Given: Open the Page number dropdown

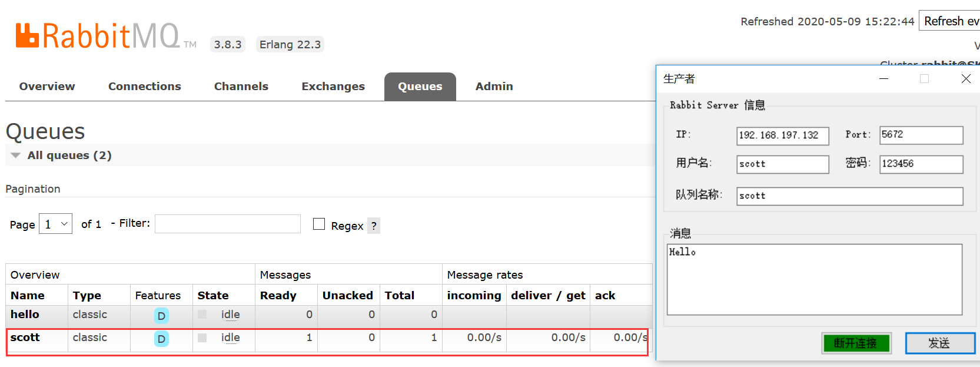Looking at the screenshot, I should tap(55, 224).
